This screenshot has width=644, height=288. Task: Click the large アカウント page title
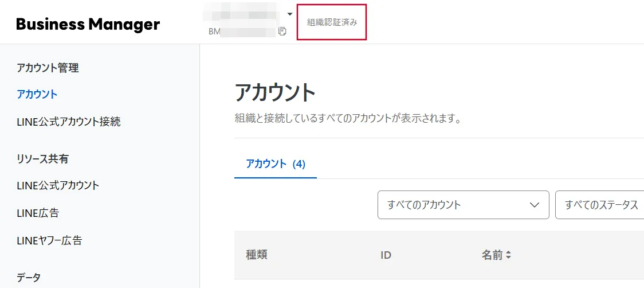coord(275,92)
